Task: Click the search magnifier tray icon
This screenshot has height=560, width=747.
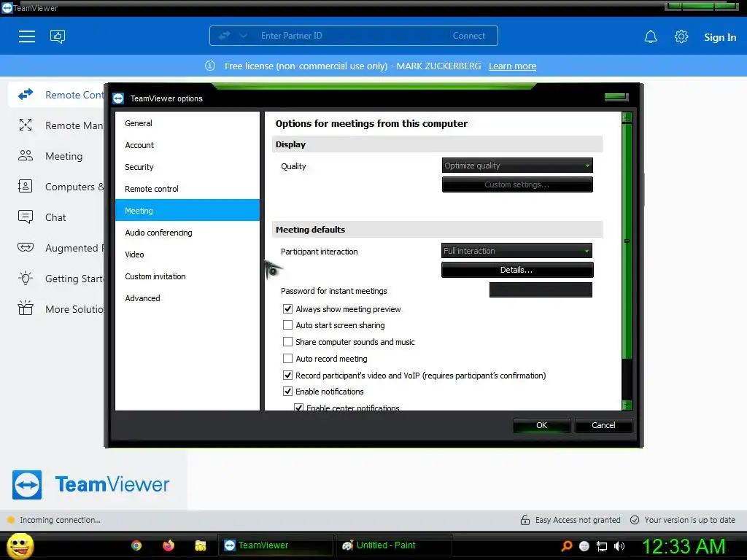Action: click(x=566, y=545)
